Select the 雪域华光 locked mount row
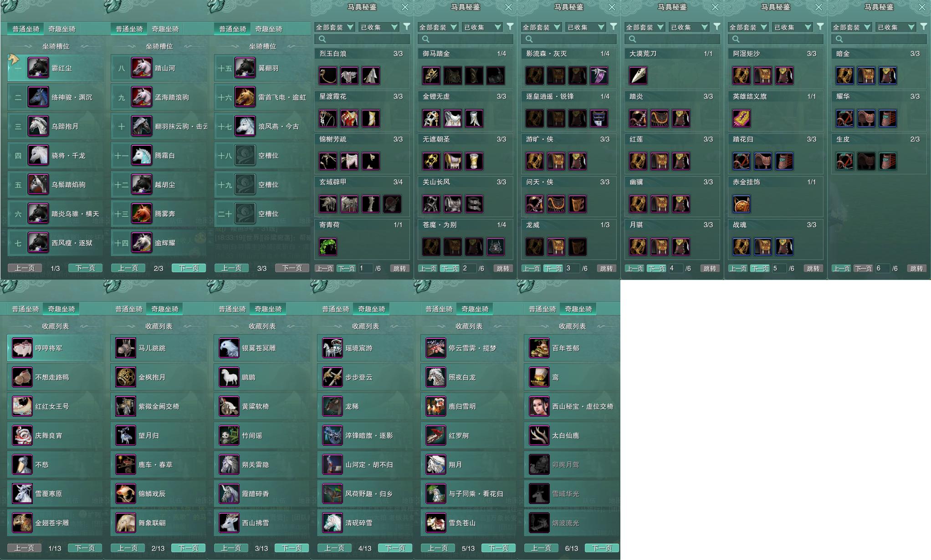 [572, 494]
